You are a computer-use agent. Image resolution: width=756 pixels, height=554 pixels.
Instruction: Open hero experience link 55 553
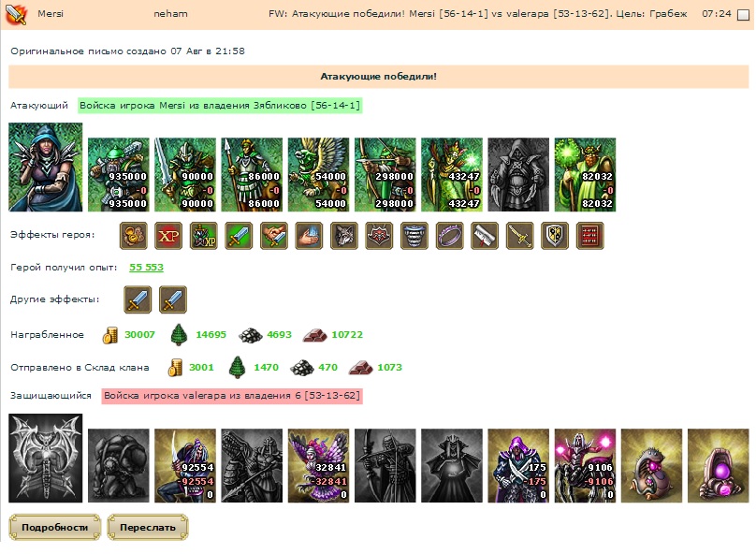(x=146, y=267)
